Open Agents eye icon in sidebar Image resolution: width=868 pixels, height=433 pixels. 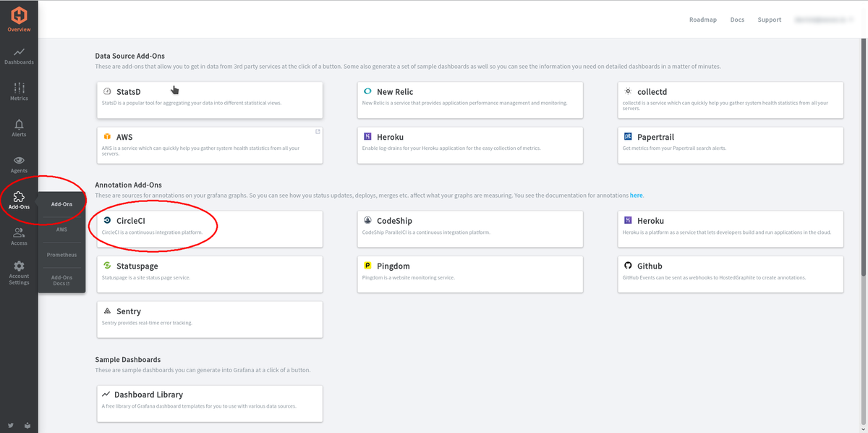point(19,164)
